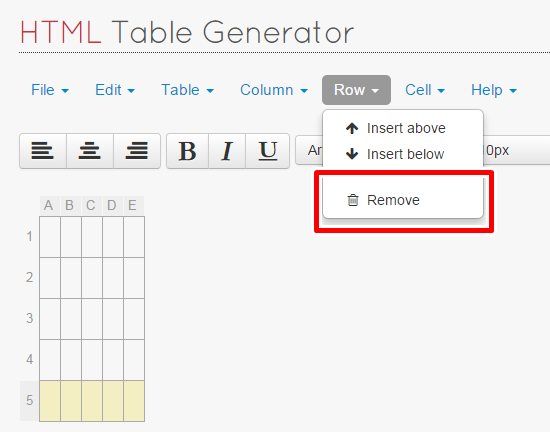Toggle bold formatting button
550x432 pixels.
click(x=187, y=151)
